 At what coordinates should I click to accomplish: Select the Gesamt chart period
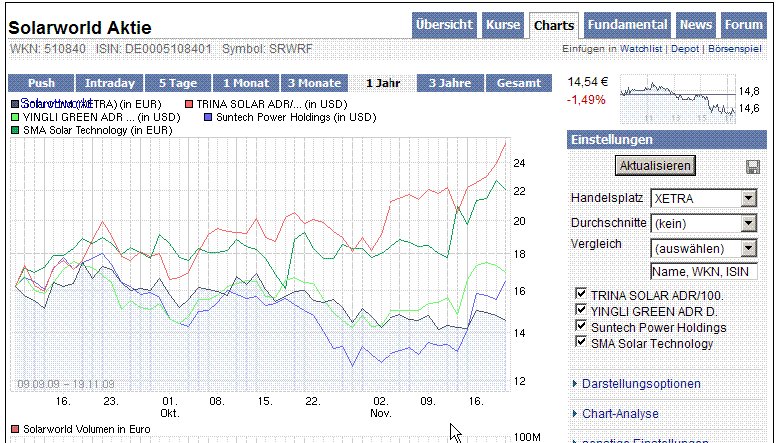tap(519, 83)
